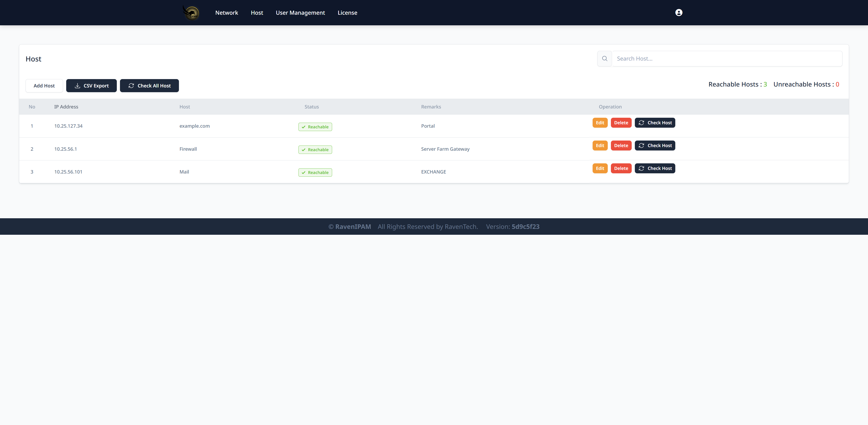The width and height of the screenshot is (868, 425).
Task: Open the License page
Action: (347, 13)
